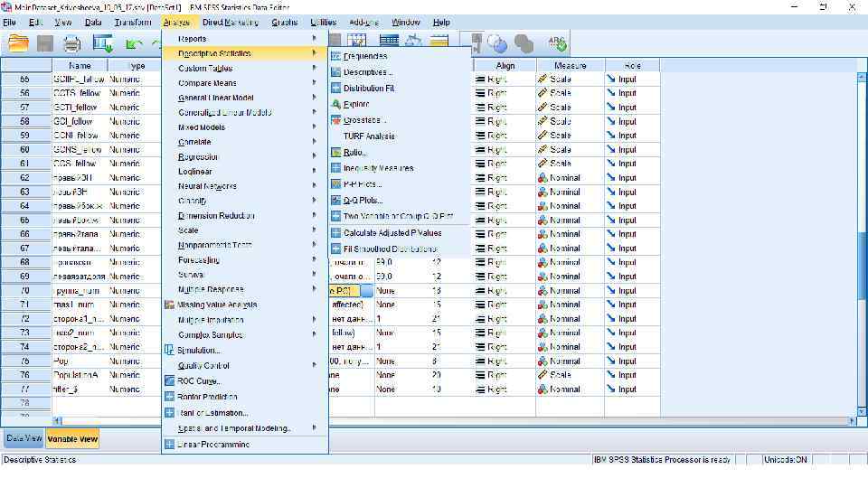Click the Show All Variables icon
868x488 pixels.
(524, 43)
